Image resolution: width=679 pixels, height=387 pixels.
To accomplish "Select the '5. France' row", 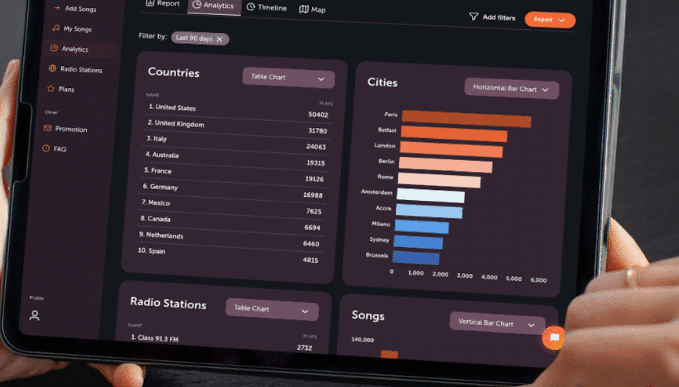I will [233, 175].
